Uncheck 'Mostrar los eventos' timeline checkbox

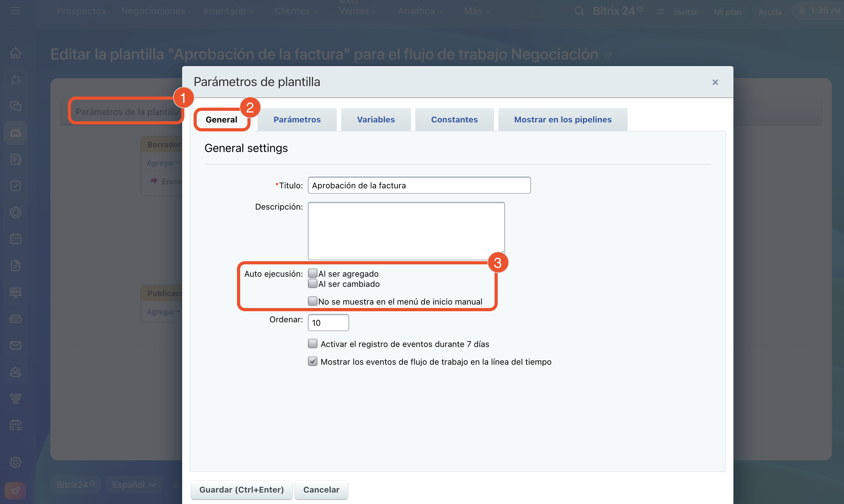pos(313,361)
